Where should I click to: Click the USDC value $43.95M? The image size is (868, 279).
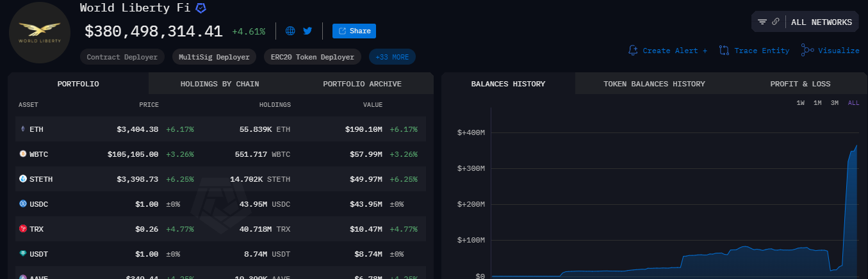(366, 204)
